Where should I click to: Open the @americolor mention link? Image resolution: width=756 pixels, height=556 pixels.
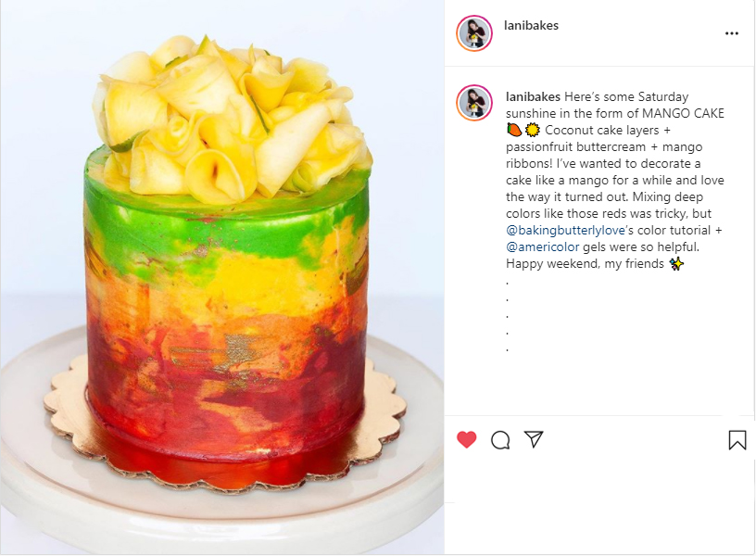coord(542,246)
